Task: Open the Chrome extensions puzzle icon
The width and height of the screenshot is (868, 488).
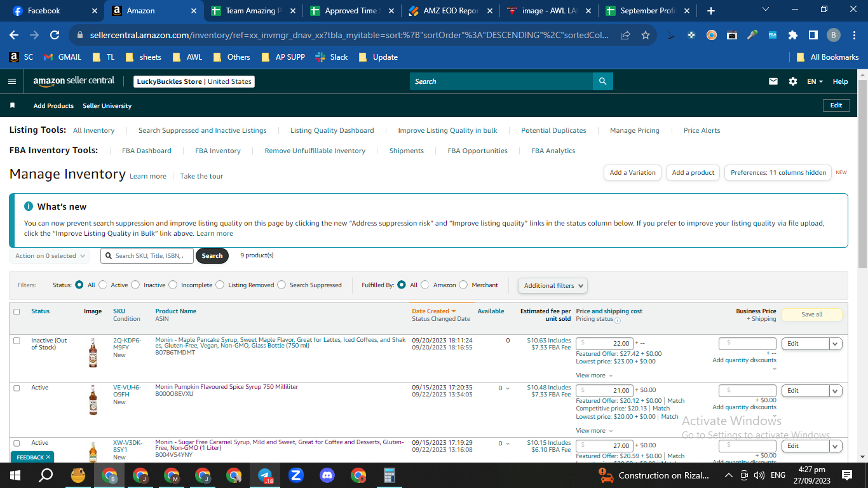Action: [793, 36]
